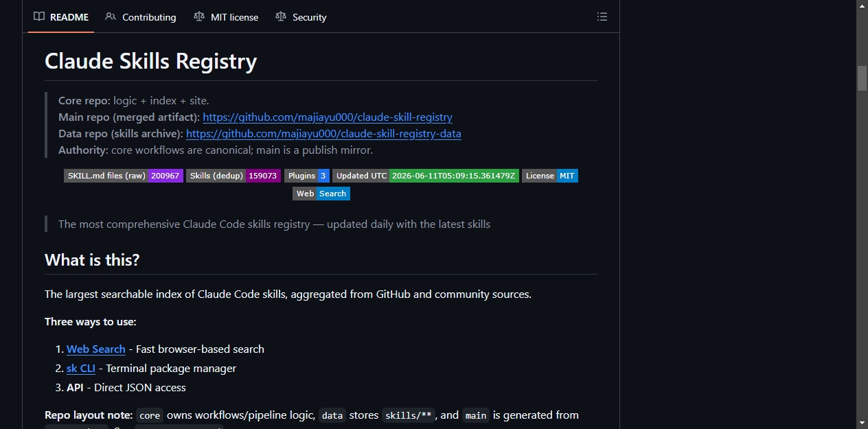Open the MIT license tab
The image size is (868, 429).
[226, 17]
